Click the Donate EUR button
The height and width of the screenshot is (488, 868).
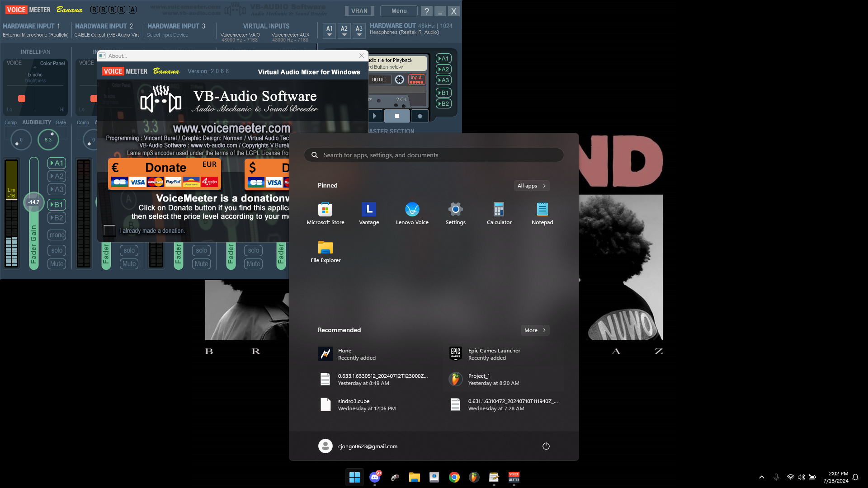(x=165, y=174)
